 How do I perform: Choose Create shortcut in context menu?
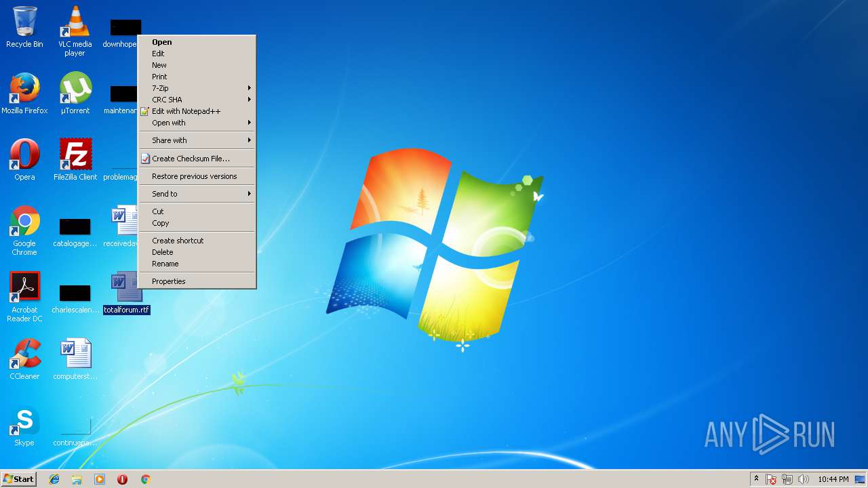coord(197,241)
